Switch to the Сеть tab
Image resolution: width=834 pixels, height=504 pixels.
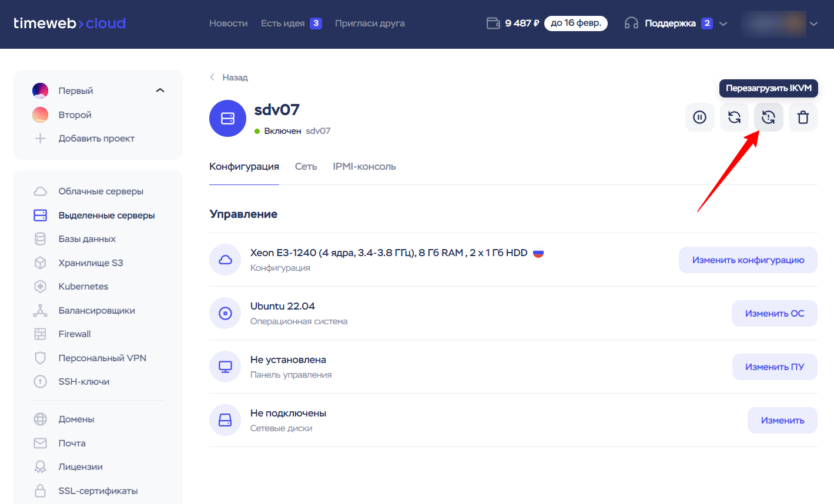pyautogui.click(x=306, y=167)
